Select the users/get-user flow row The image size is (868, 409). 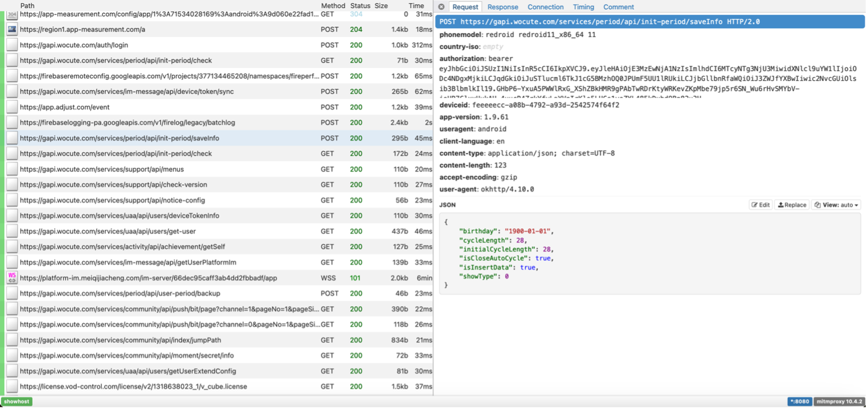pos(164,231)
